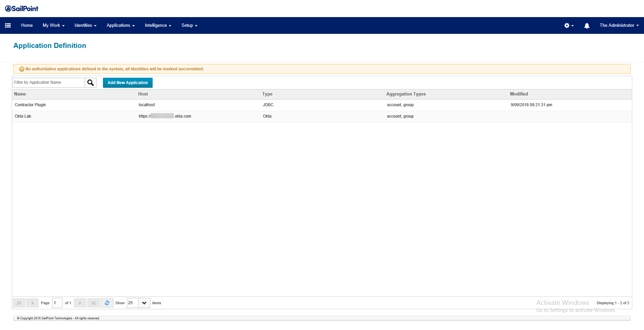Select the Contractor Plugin application row
This screenshot has width=644, height=330.
(30, 105)
